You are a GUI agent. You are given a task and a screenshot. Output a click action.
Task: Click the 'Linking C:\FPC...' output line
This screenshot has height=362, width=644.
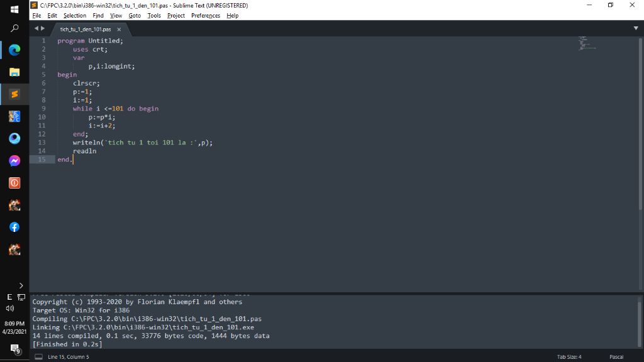143,327
